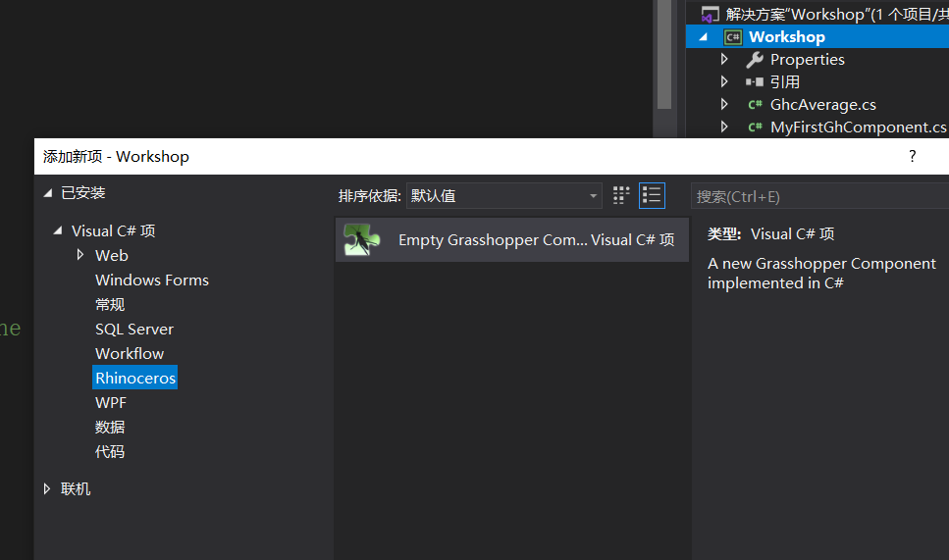Switch to small icons list view
The width and height of the screenshot is (949, 560).
(652, 195)
